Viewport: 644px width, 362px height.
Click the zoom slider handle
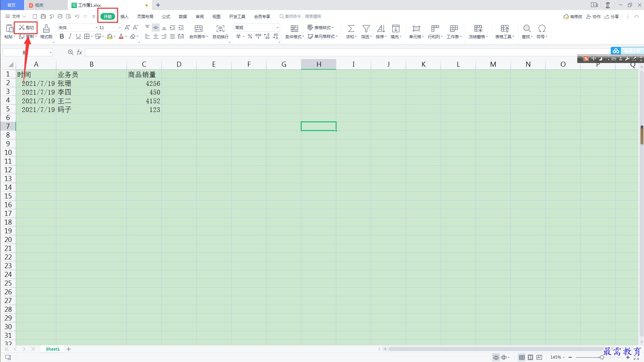pos(602,357)
